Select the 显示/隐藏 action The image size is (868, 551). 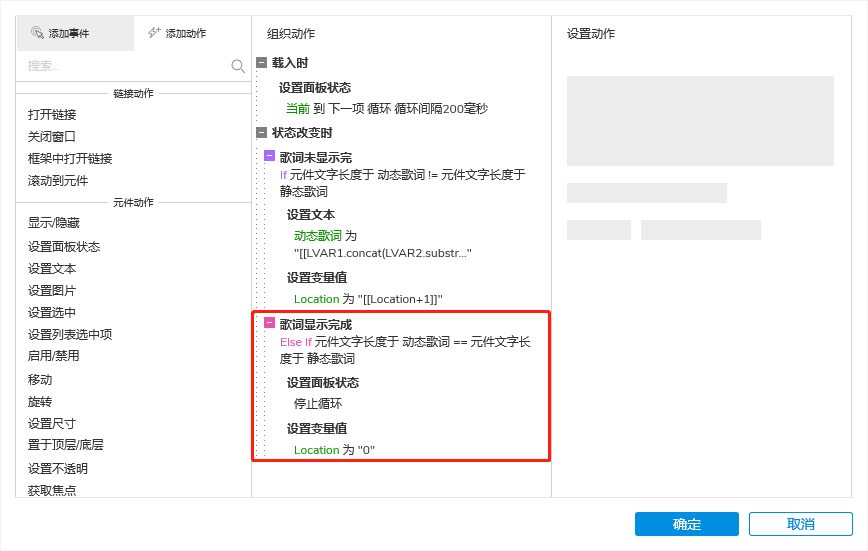[54, 223]
